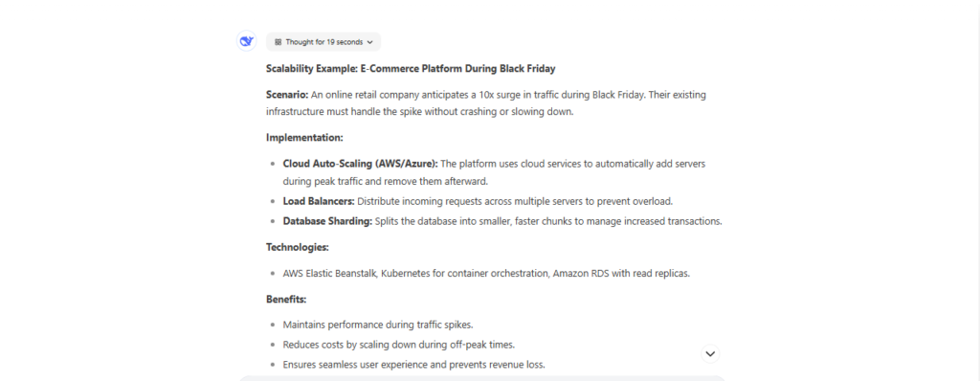Click "Ensures seamless user experience" bullet line
The image size is (980, 381).
click(x=413, y=364)
